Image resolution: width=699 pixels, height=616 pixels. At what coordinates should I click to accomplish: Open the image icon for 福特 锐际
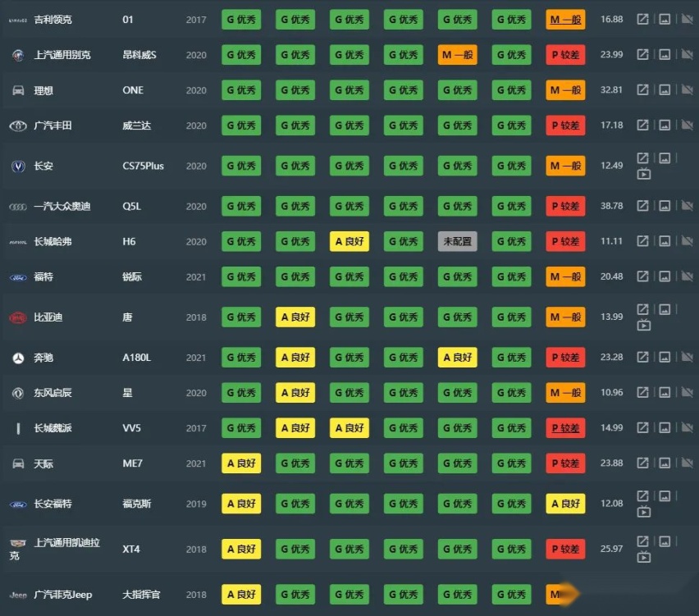(x=665, y=276)
